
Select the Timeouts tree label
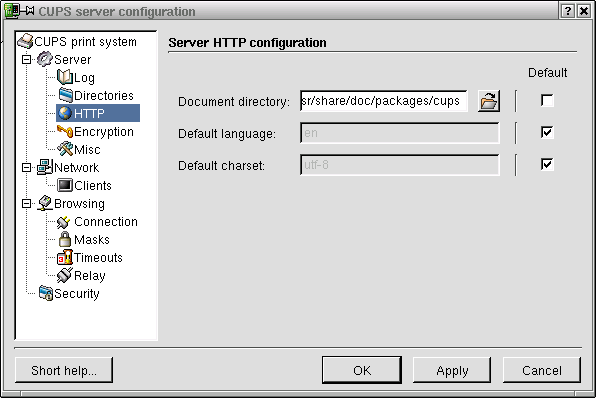pyautogui.click(x=98, y=258)
